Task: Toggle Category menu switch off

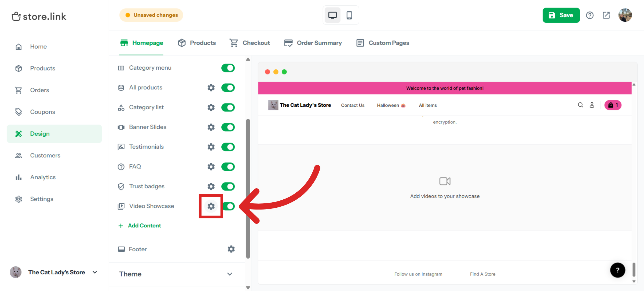Action: pos(228,68)
